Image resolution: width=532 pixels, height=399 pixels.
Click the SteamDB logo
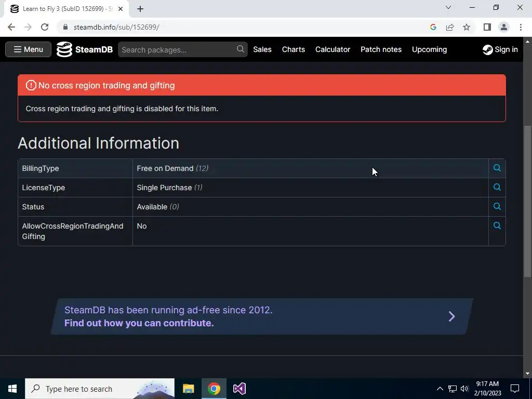(x=85, y=49)
